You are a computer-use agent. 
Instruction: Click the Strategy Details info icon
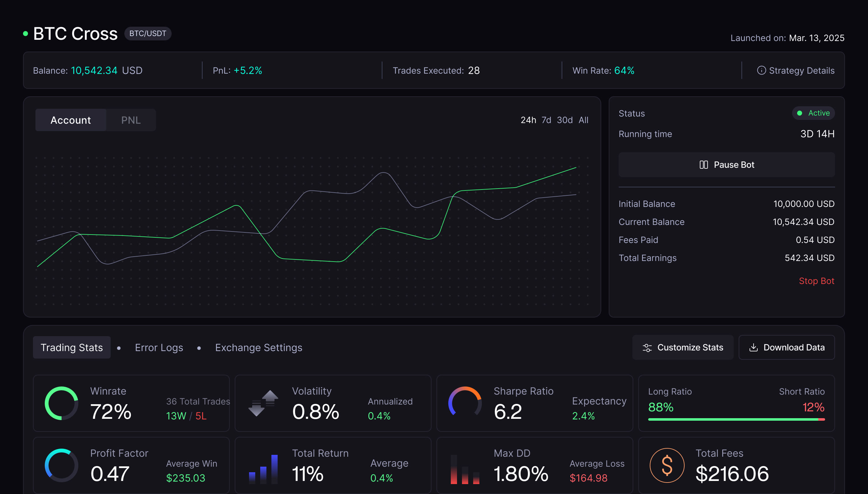coord(761,70)
